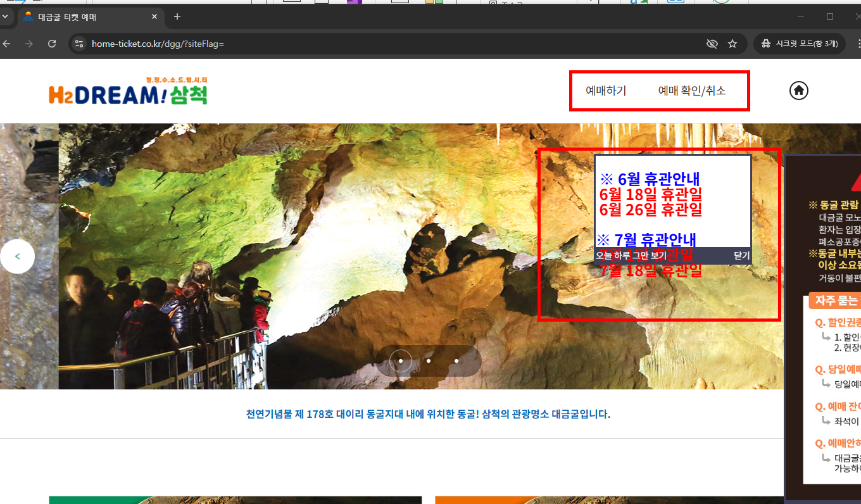The width and height of the screenshot is (861, 504).
Task: Open a new browser tab with the plus icon
Action: [177, 17]
